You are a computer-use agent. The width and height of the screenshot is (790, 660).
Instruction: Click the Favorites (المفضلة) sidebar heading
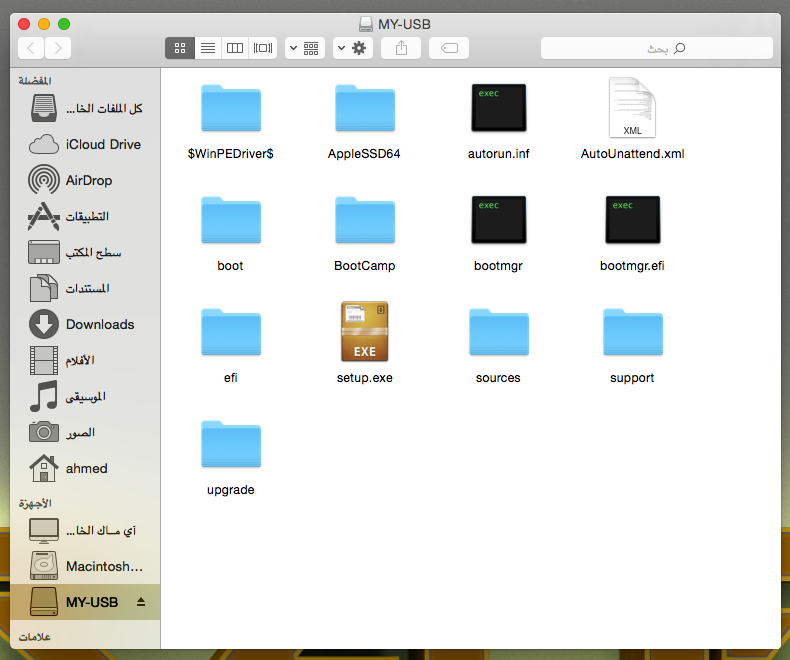tap(35, 81)
